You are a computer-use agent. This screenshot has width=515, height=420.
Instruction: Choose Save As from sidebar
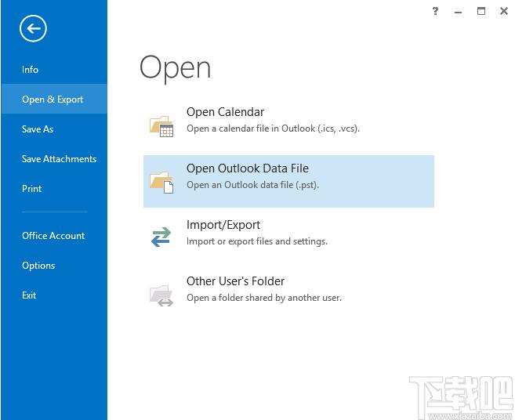(38, 129)
